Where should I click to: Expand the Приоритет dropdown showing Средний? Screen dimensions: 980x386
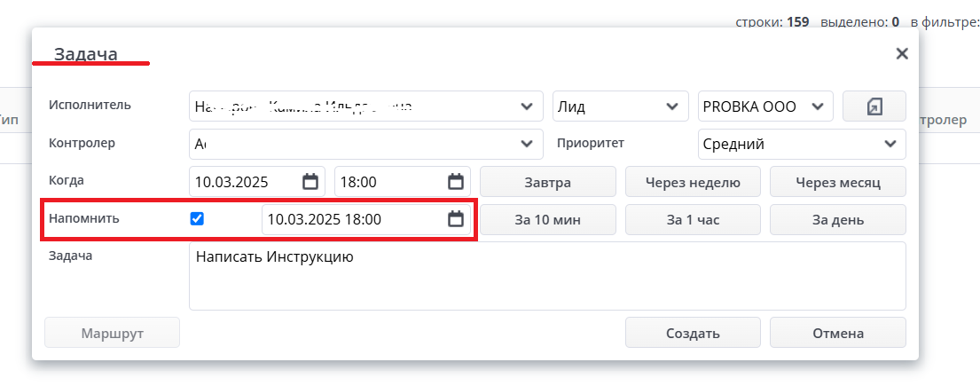tap(890, 144)
